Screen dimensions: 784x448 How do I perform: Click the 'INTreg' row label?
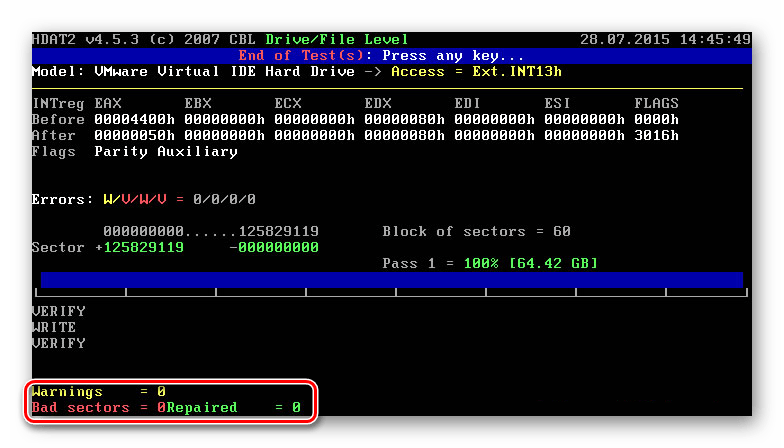(x=58, y=104)
